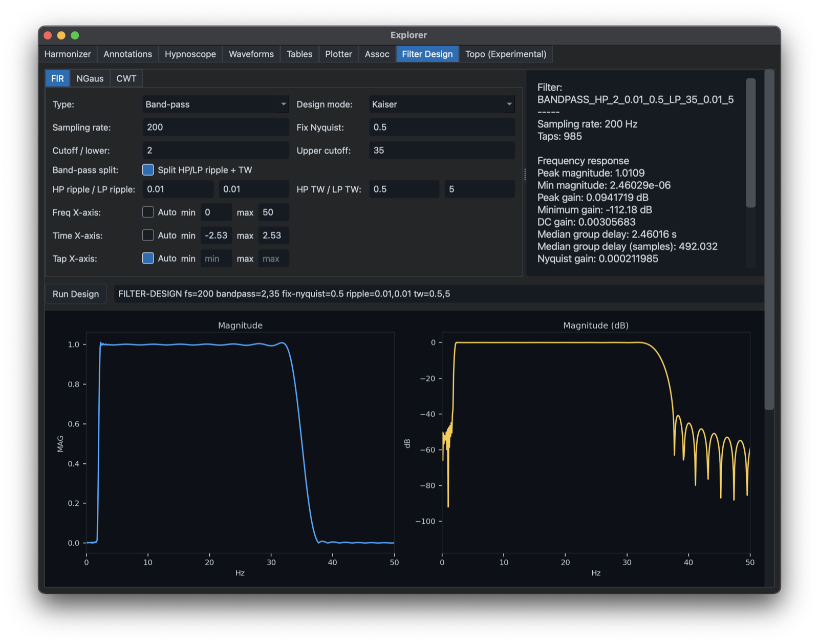Click the Fix Nyquist input field
The width and height of the screenshot is (819, 644).
pos(442,127)
